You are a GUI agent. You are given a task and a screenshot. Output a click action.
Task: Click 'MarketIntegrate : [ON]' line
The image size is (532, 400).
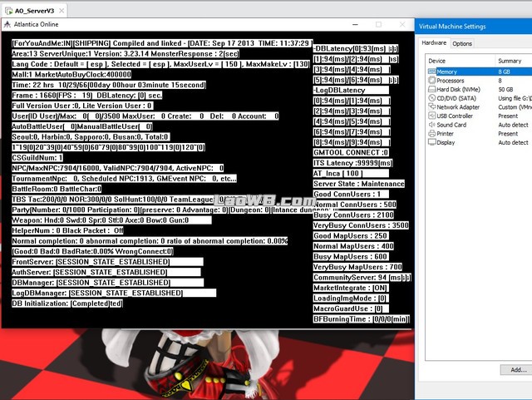pos(351,289)
